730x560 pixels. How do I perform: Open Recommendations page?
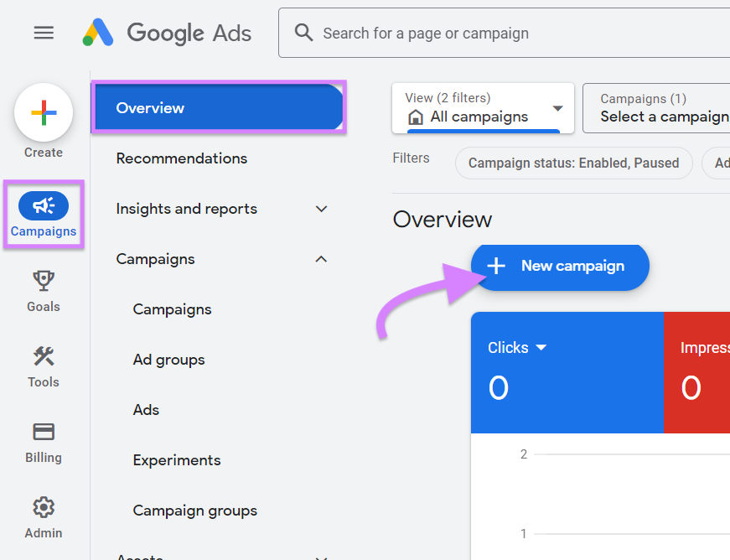point(182,158)
